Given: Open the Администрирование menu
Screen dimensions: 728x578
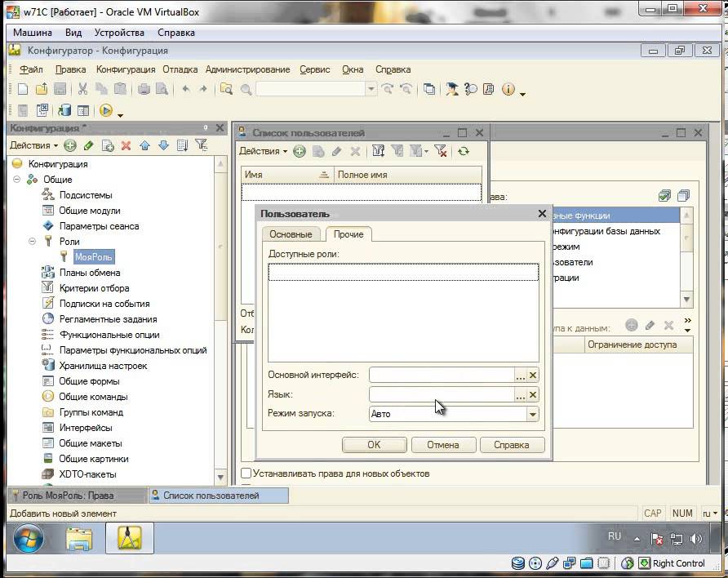Looking at the screenshot, I should click(x=247, y=69).
